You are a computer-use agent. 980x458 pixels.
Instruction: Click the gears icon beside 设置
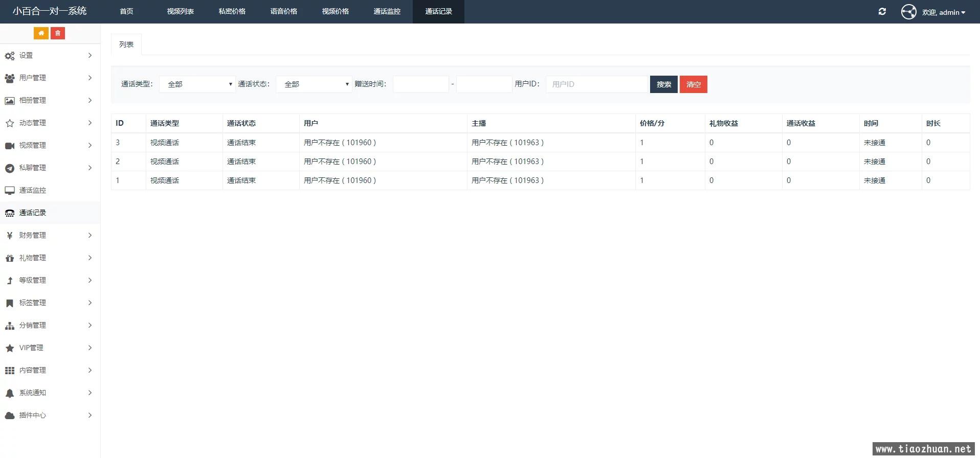tap(10, 56)
